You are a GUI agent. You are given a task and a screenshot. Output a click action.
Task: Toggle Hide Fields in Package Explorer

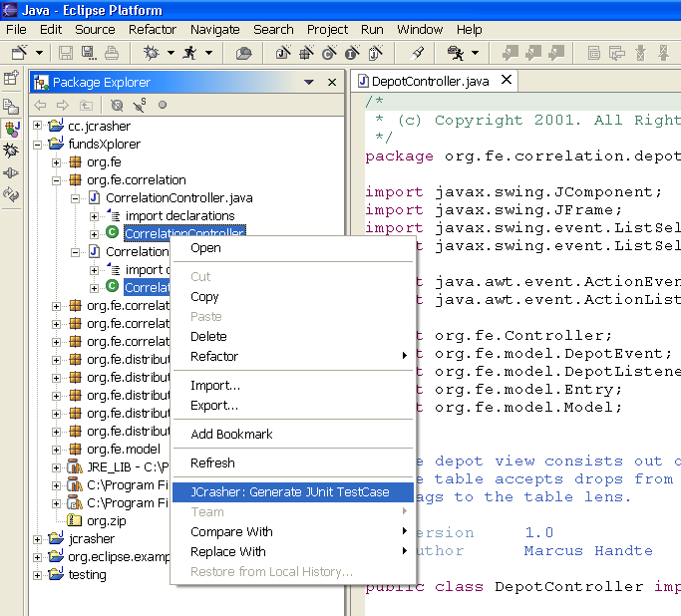point(117,105)
